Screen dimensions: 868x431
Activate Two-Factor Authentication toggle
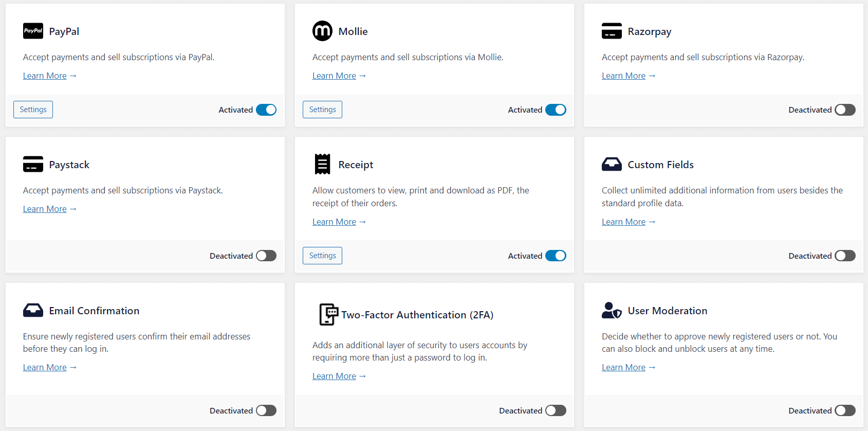click(x=556, y=410)
